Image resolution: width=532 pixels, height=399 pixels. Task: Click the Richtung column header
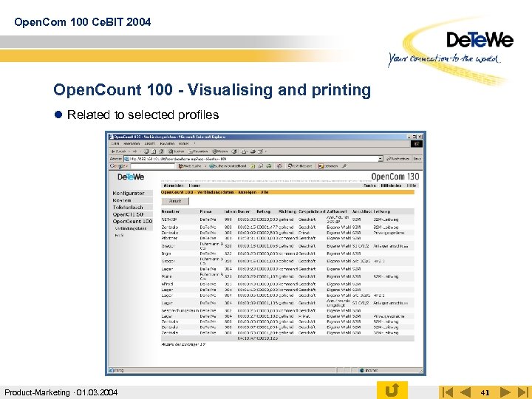point(287,211)
